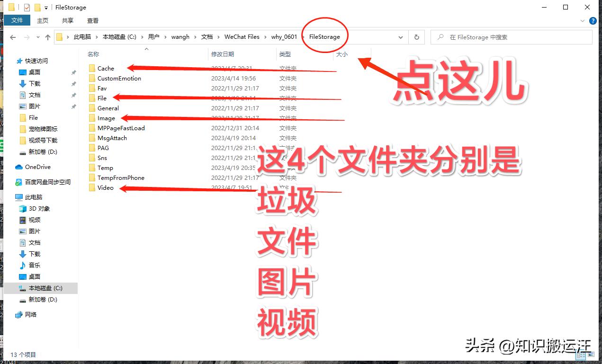Open the quick access toolbar customize dropdown
The height and width of the screenshot is (364, 602).
click(x=46, y=7)
